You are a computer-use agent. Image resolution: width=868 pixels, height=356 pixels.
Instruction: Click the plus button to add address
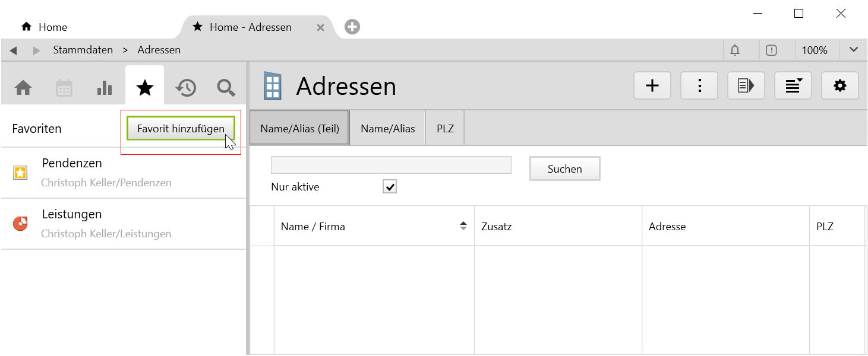coord(652,86)
